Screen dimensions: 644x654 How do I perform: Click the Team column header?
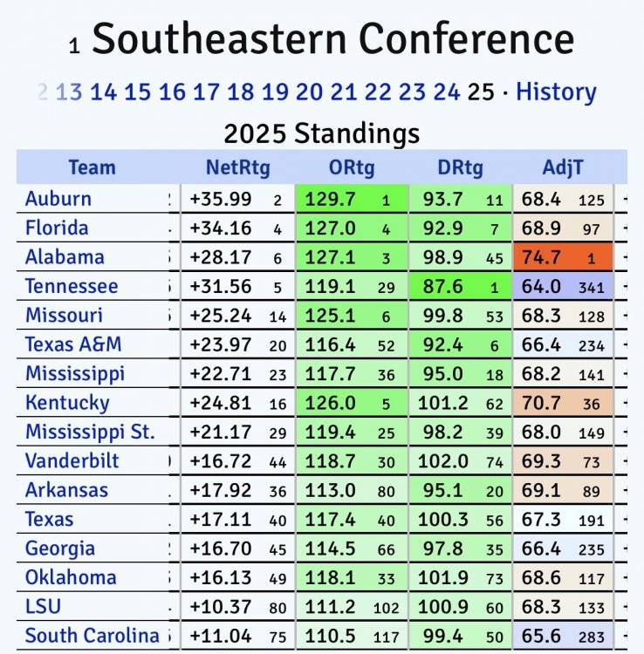tap(92, 167)
